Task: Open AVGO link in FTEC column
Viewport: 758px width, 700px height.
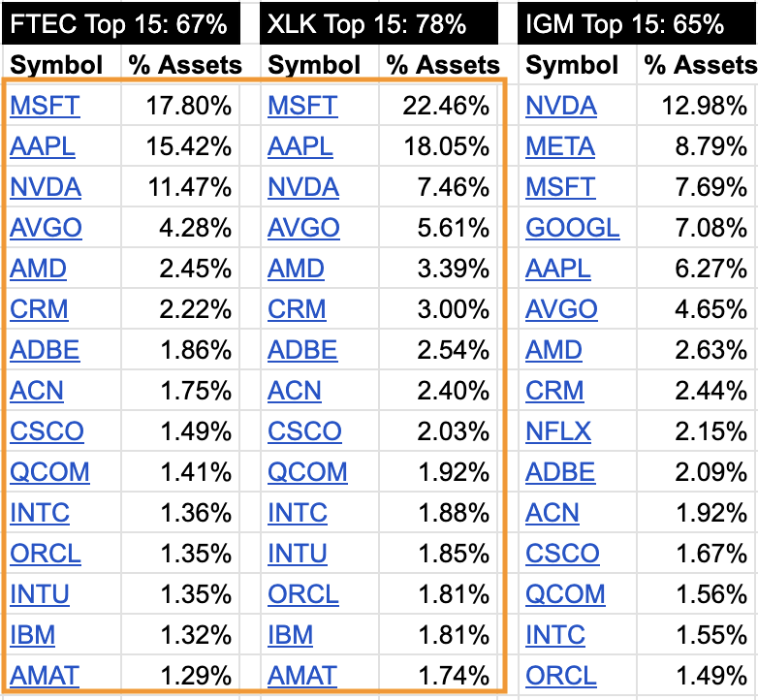Action: pos(46,227)
